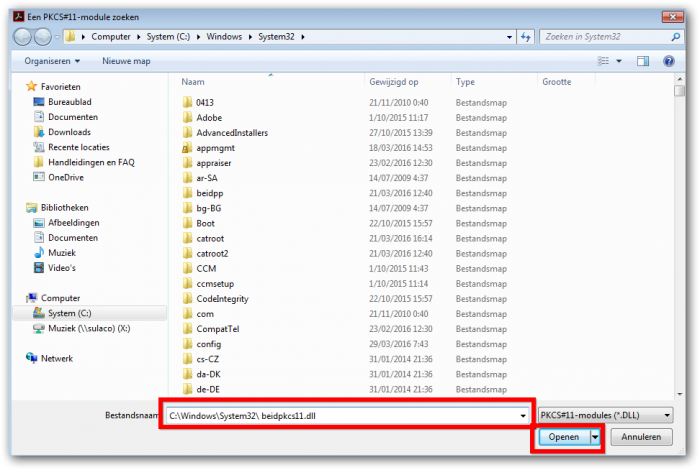The width and height of the screenshot is (700, 470).
Task: Expand the Bestandsnaam combo box dropdown
Action: pos(523,416)
